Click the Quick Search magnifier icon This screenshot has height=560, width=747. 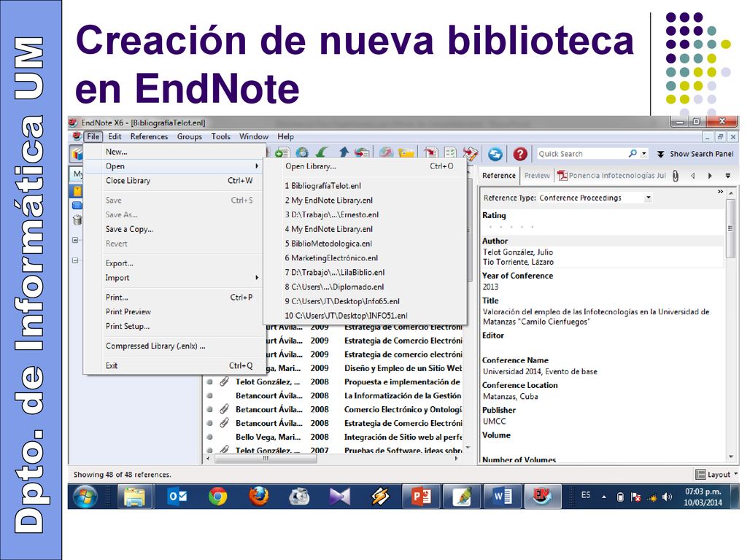[x=632, y=153]
